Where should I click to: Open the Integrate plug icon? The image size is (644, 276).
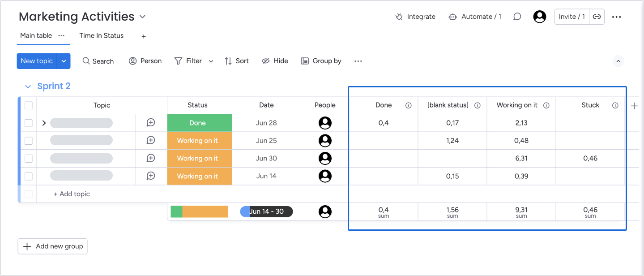point(399,17)
